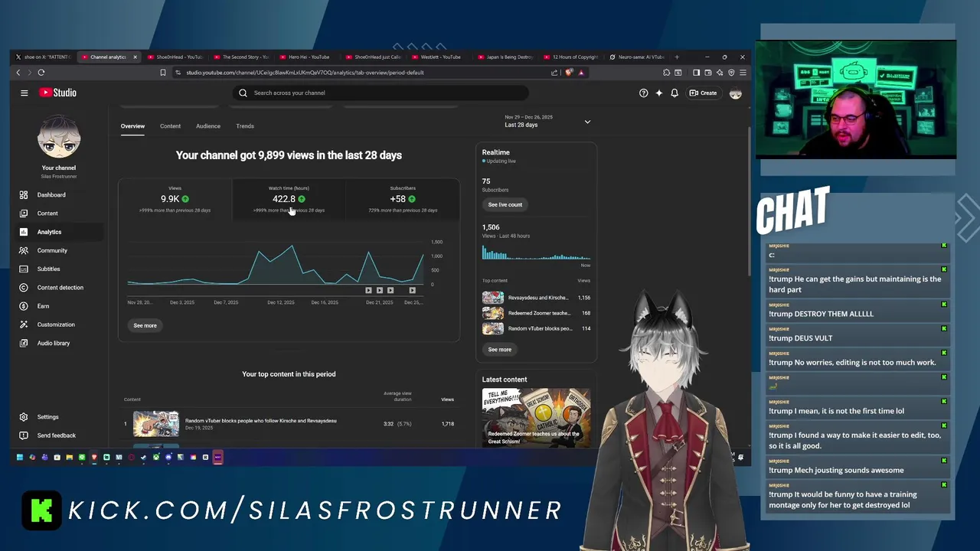This screenshot has width=980, height=551.
Task: Close the Channel analytics browser tab
Action: [135, 57]
